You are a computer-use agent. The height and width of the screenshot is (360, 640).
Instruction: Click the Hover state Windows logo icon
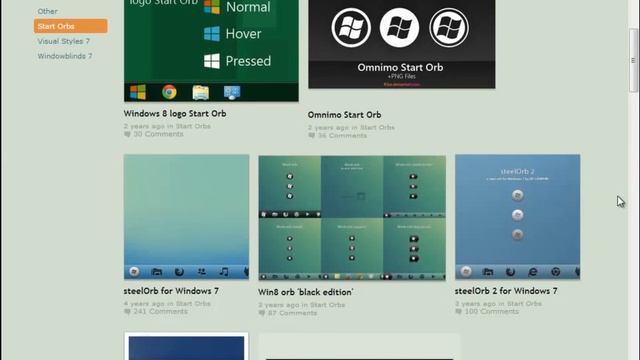(212, 34)
